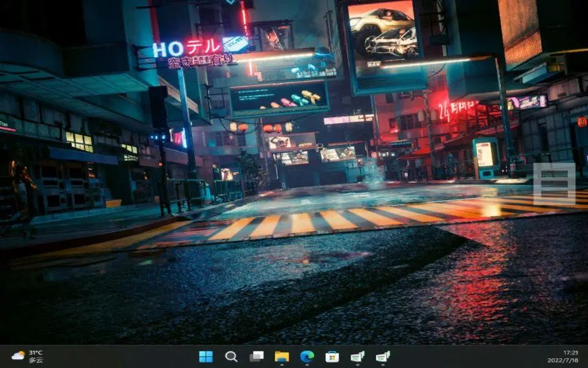Click the cloudy weather icon
Screen dimensions: 588x368
coord(18,356)
